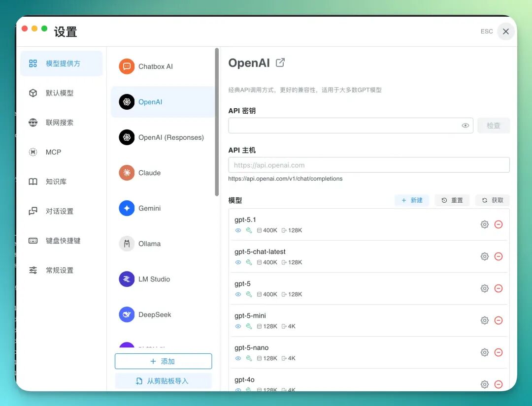
Task: Select the DeepSeek provider icon
Action: (127, 314)
